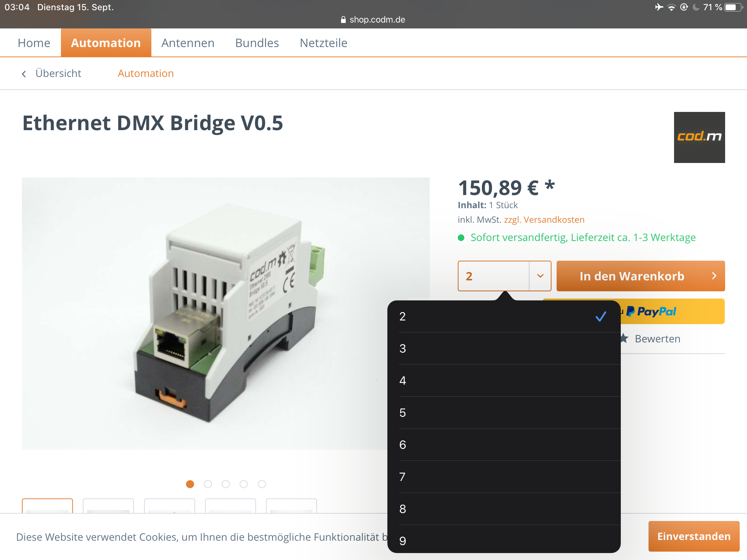Viewport: 747px width, 560px height.
Task: Open the Netzteile menu tab
Action: click(x=323, y=43)
